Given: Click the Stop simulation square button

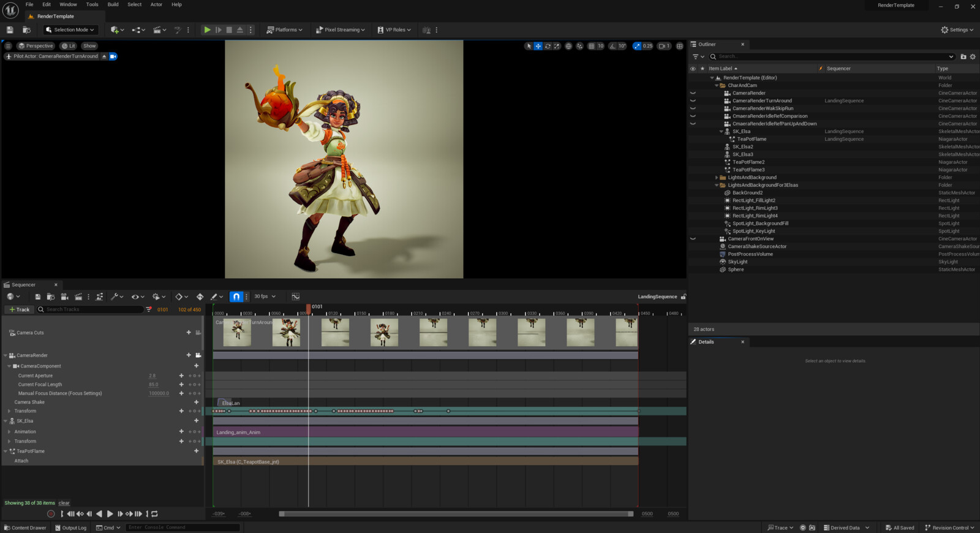Looking at the screenshot, I should pos(229,29).
